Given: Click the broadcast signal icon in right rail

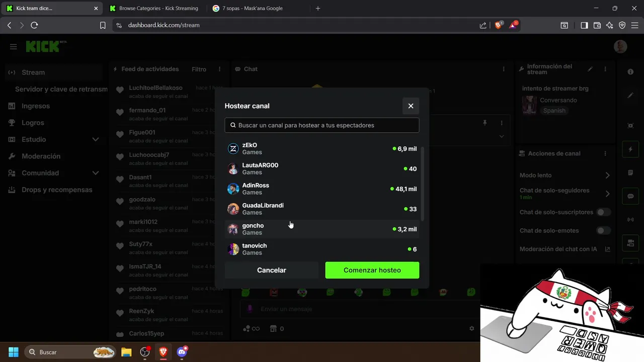Looking at the screenshot, I should click(630, 220).
